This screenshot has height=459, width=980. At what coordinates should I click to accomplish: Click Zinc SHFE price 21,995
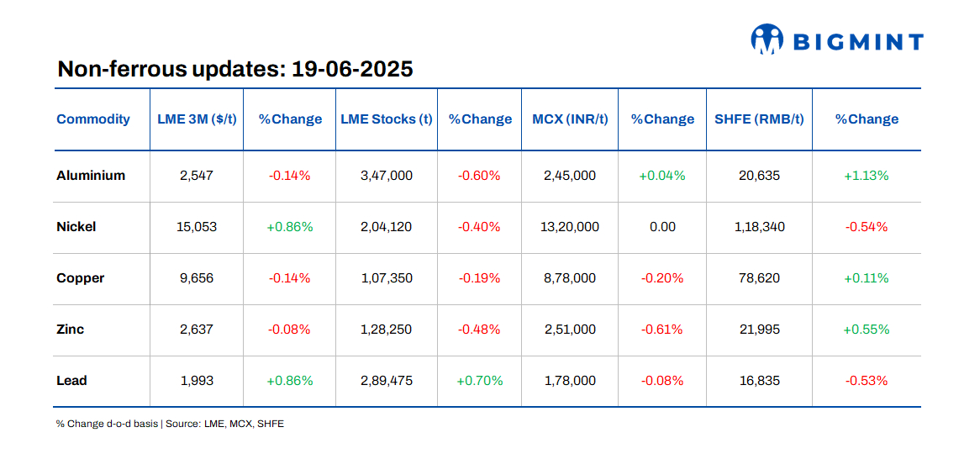[x=759, y=330]
